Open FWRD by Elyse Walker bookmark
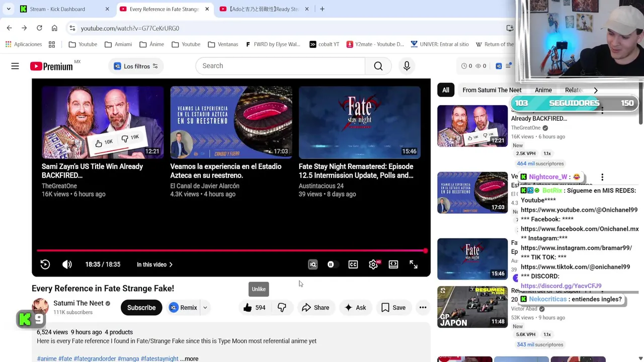The height and width of the screenshot is (362, 644). (272, 44)
